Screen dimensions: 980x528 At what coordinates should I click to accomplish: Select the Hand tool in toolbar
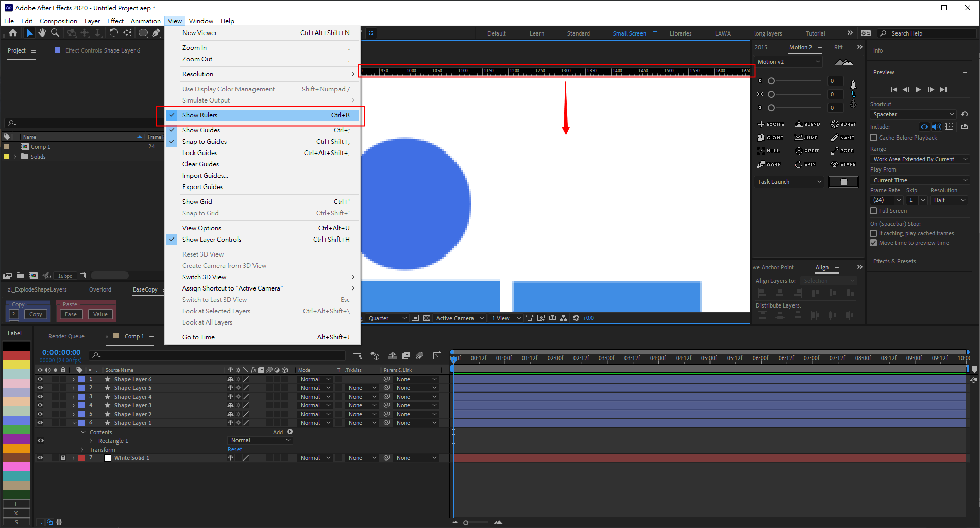[x=42, y=33]
